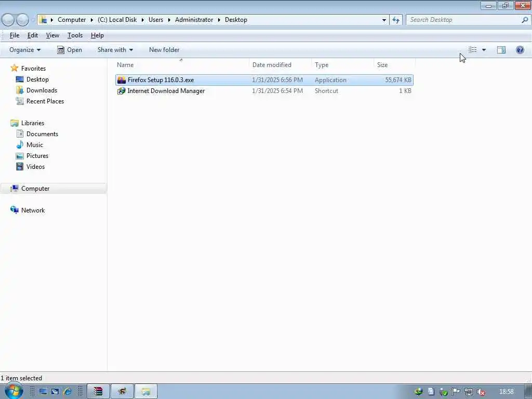Expand the Share with dropdown
Image resolution: width=532 pixels, height=399 pixels.
tap(115, 50)
